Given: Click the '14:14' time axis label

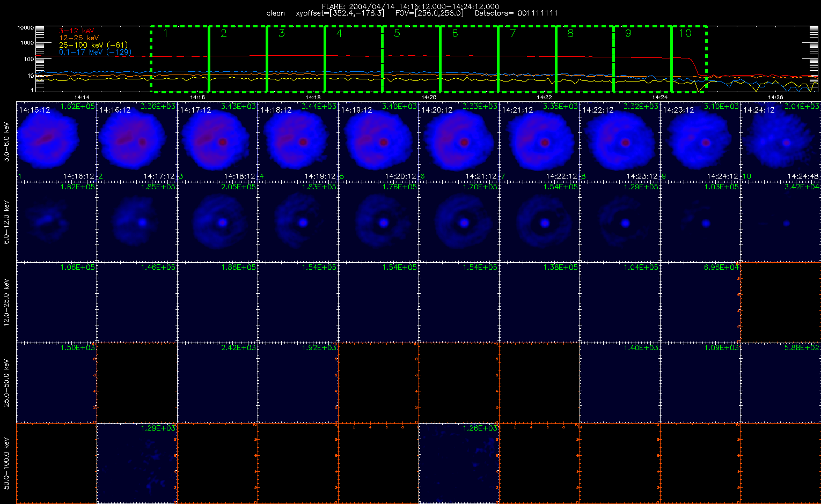Looking at the screenshot, I should (x=82, y=97).
